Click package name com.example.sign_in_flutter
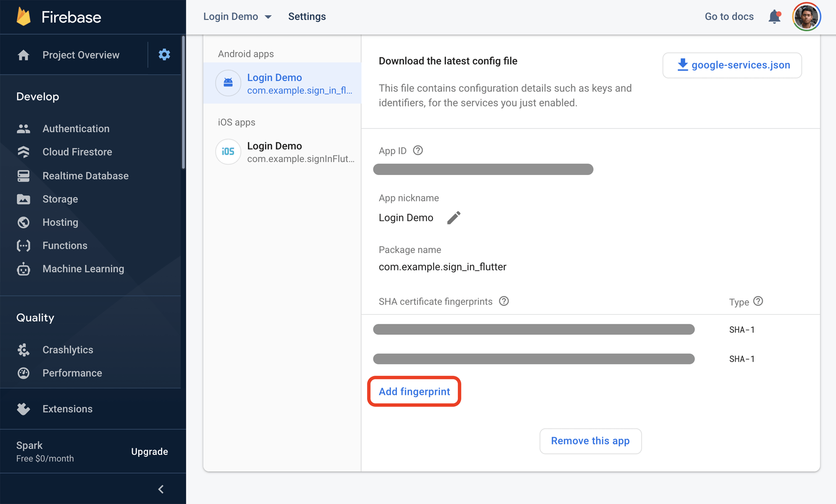Image resolution: width=836 pixels, height=504 pixels. click(x=442, y=267)
